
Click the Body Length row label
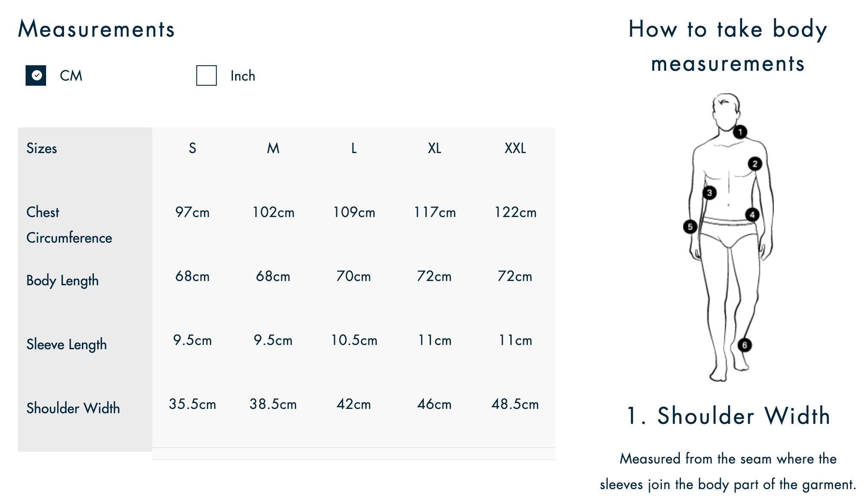62,280
